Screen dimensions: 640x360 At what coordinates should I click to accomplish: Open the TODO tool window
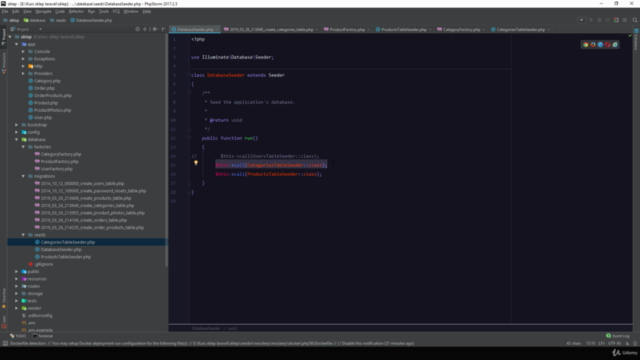(x=18, y=336)
